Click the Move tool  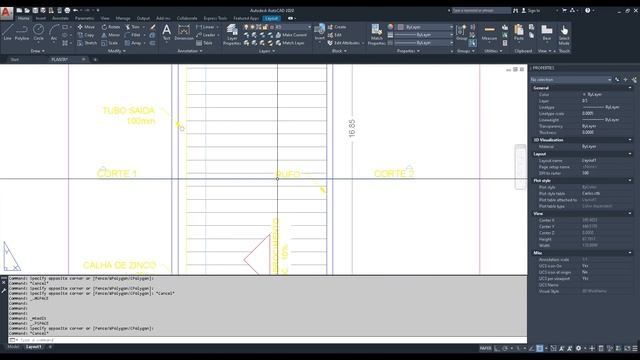click(86, 27)
